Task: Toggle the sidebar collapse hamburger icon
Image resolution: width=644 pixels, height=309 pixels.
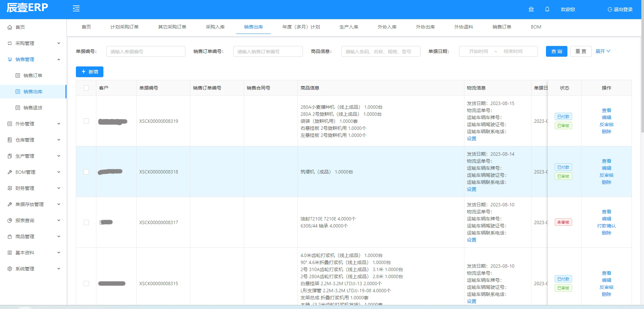Action: tap(76, 9)
